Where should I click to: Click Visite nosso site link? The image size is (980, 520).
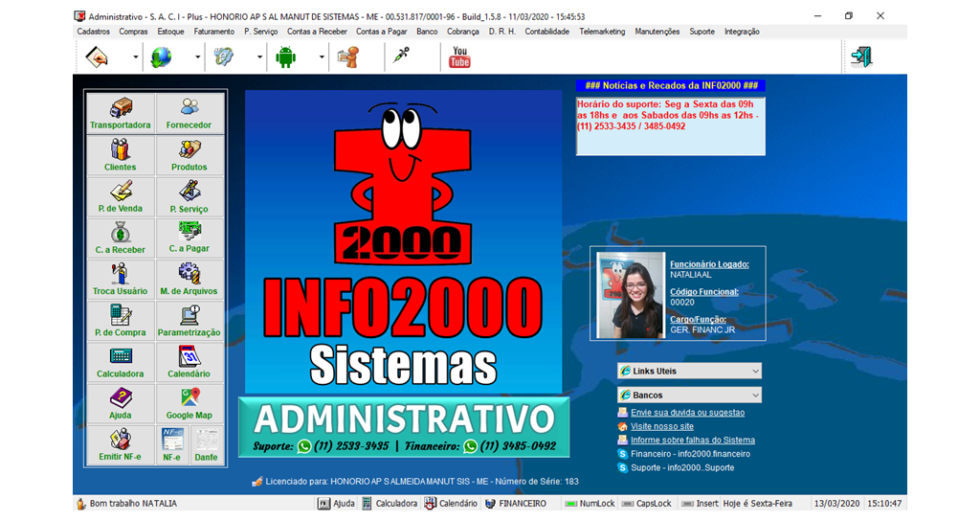click(662, 426)
